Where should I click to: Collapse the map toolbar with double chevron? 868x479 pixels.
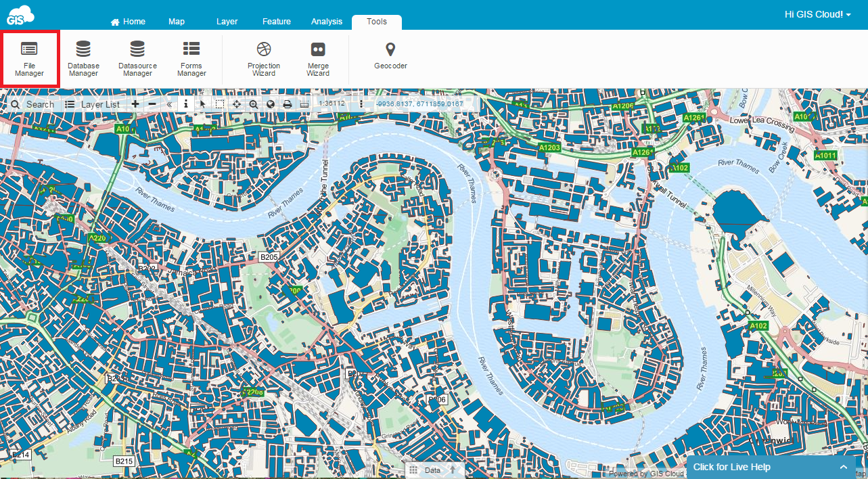tap(169, 104)
